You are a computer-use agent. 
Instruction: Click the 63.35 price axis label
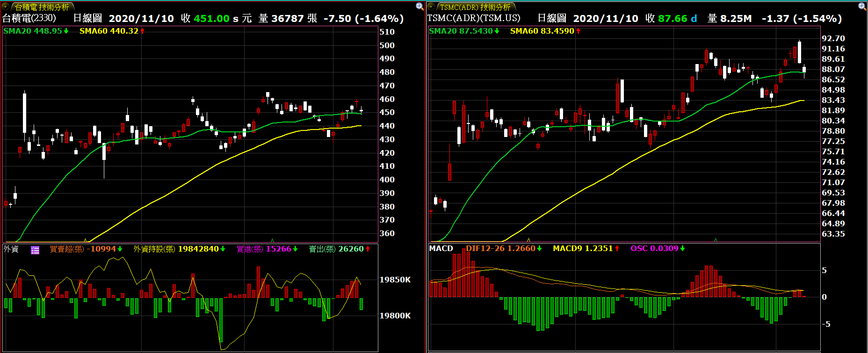[833, 234]
